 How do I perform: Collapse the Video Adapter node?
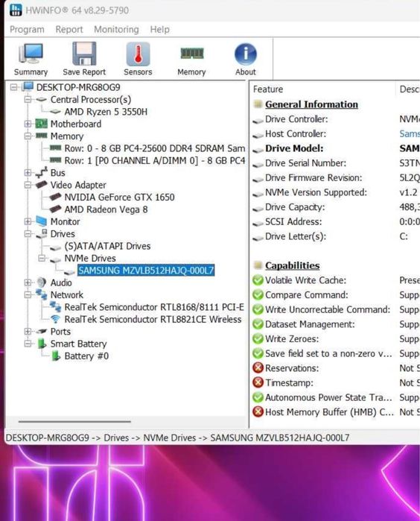28,185
